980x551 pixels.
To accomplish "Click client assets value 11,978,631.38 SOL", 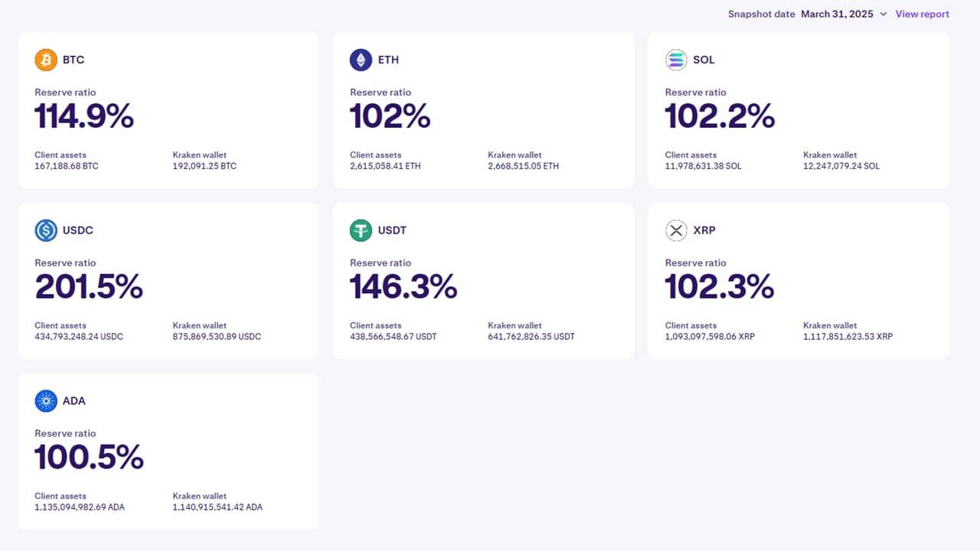I will [x=704, y=166].
